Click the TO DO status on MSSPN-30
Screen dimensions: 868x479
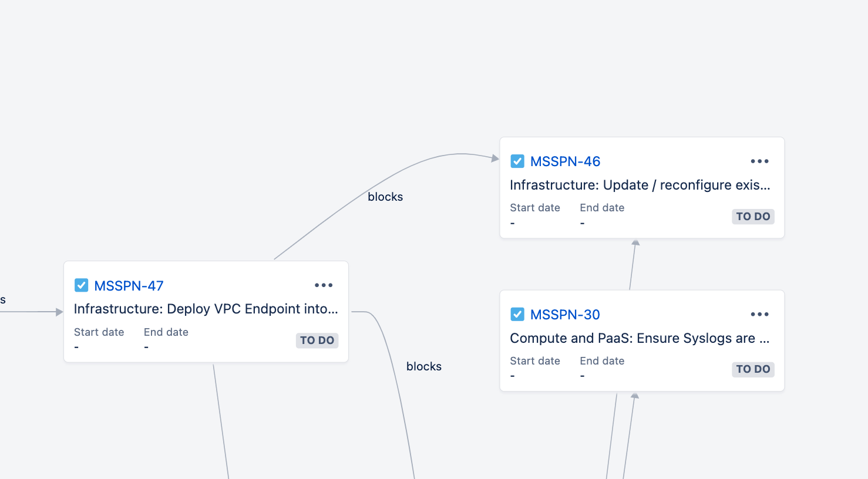[753, 369]
